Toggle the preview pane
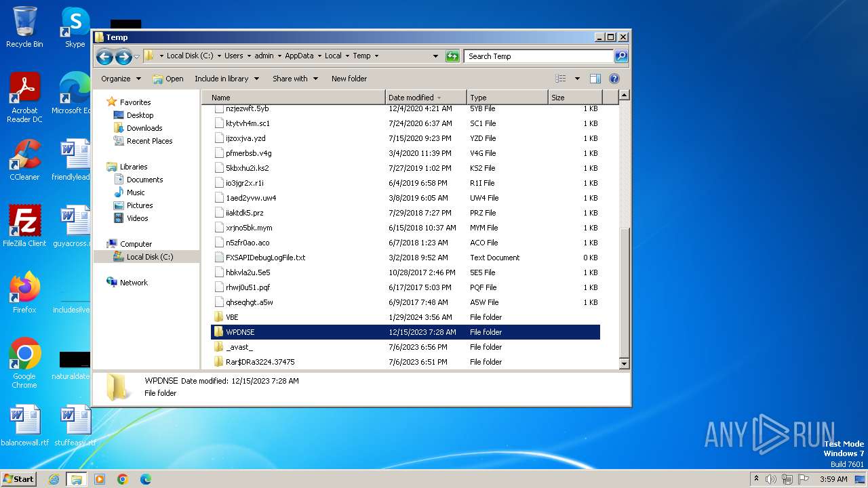868x488 pixels. [x=595, y=79]
